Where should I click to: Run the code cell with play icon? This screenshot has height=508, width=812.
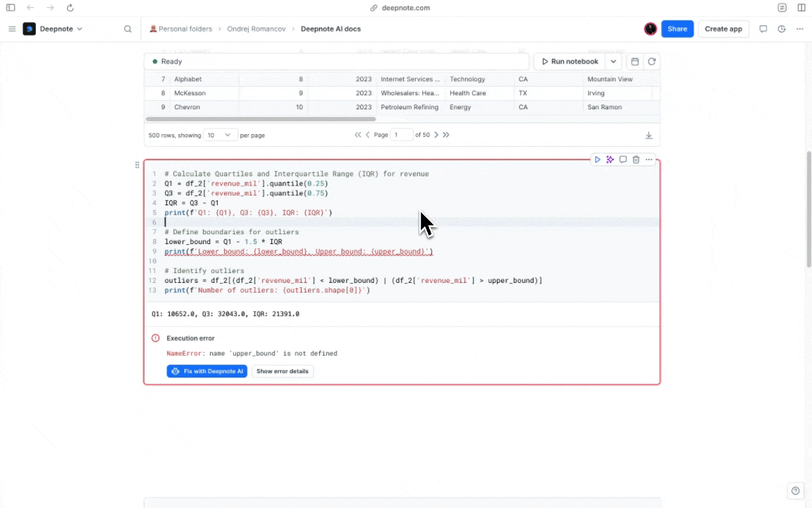click(x=597, y=159)
